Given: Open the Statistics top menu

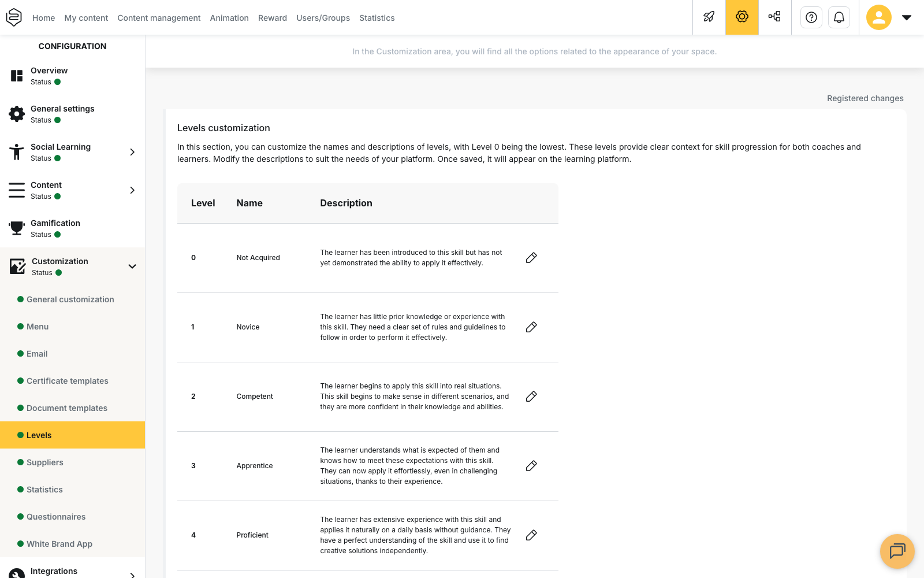Looking at the screenshot, I should 377,18.
